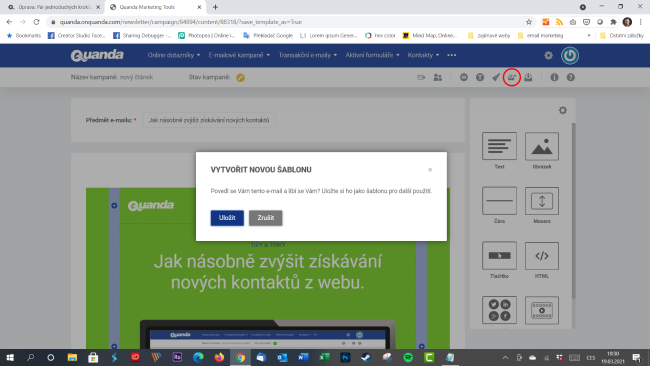Switch to the Úprava browser tab

pos(54,7)
